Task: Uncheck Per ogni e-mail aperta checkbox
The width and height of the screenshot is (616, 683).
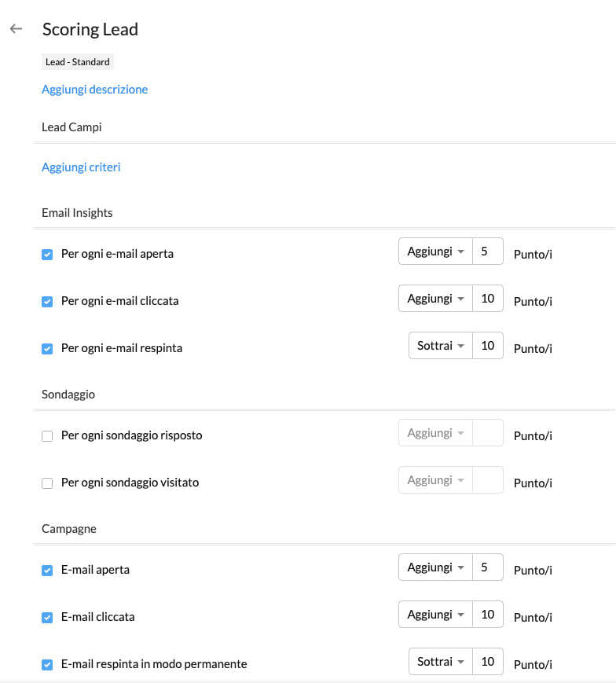Action: [47, 255]
